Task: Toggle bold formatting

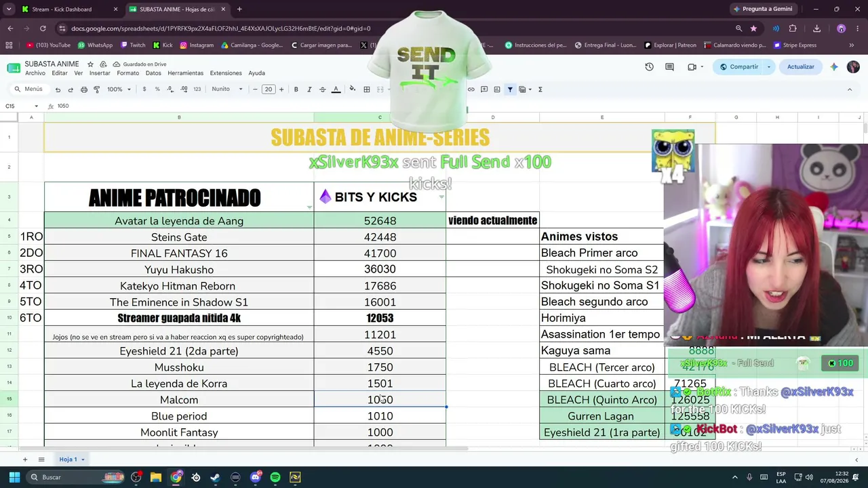Action: [296, 89]
